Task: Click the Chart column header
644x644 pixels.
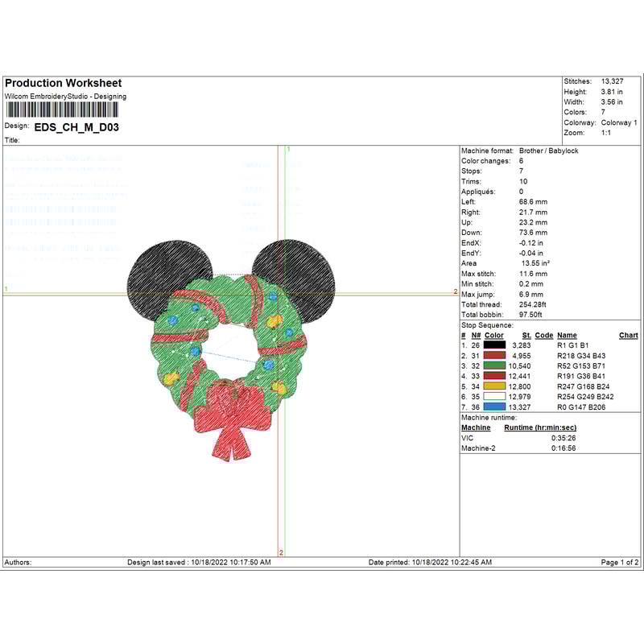Action: [628, 335]
